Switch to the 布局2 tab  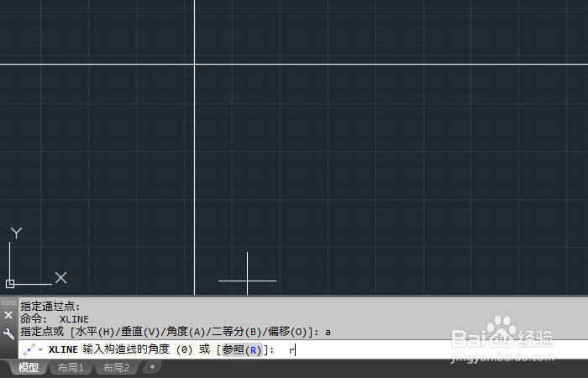click(x=116, y=368)
